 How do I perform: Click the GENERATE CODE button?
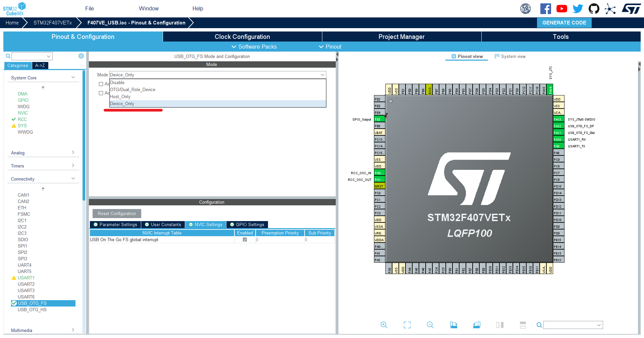click(x=564, y=23)
